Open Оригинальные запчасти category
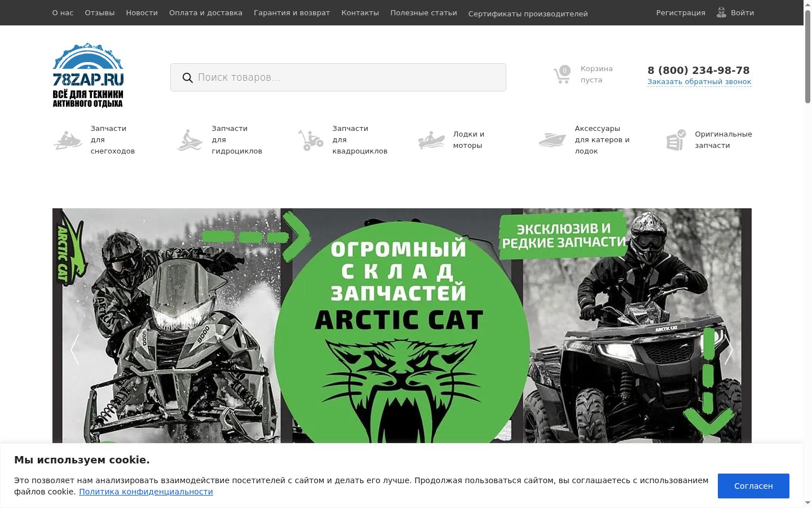The height and width of the screenshot is (508, 812). coord(723,140)
